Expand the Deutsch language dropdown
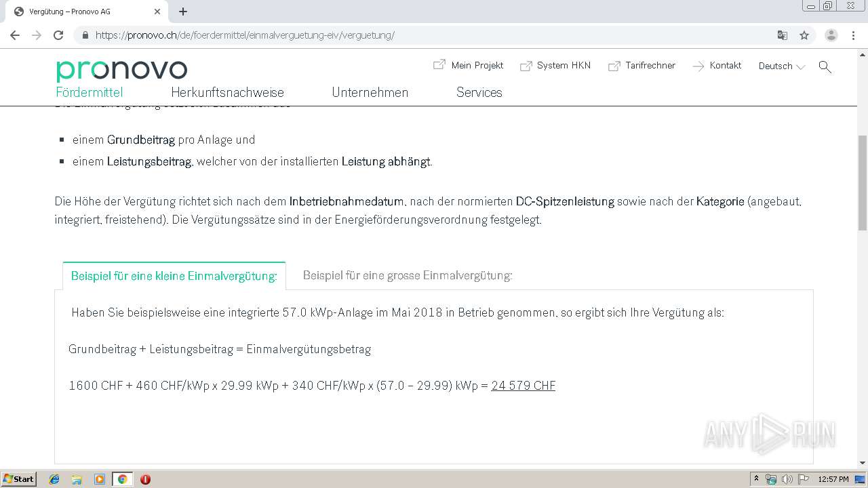868x488 pixels. (x=782, y=66)
